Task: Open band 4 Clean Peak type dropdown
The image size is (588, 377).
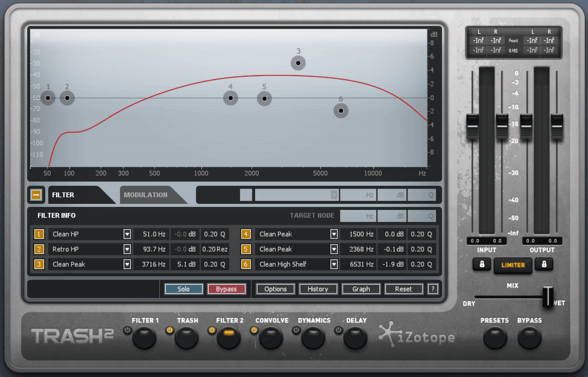Action: pyautogui.click(x=334, y=234)
